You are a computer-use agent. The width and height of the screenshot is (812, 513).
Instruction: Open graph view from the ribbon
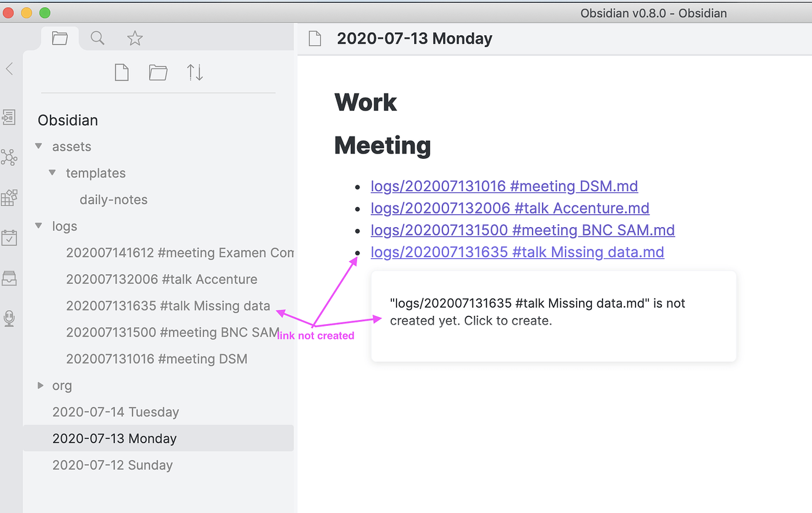[x=9, y=157]
